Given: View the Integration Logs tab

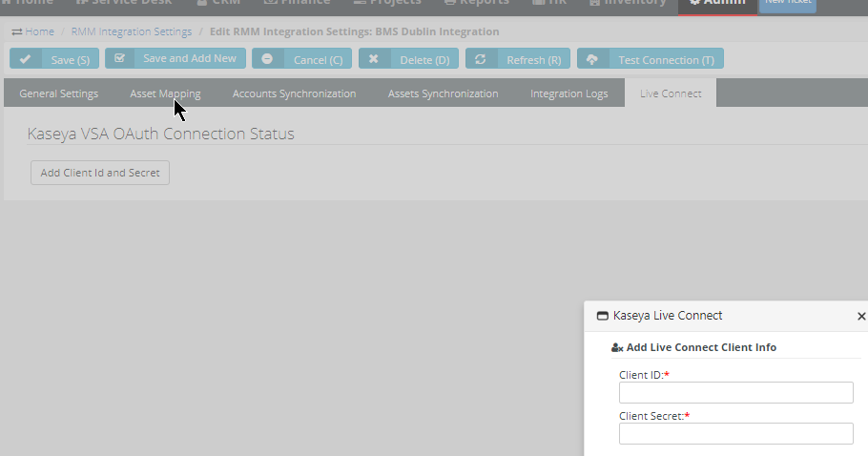Looking at the screenshot, I should click(x=568, y=93).
